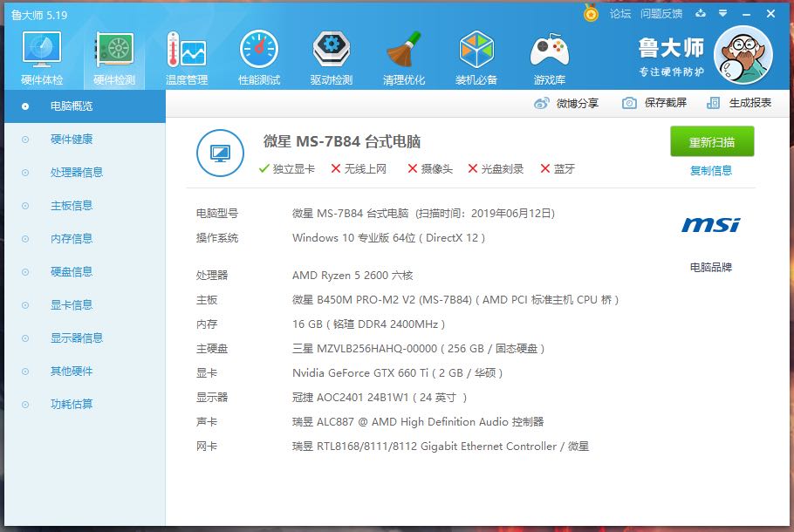
Task: Click the AMD Ryzen 5 2600 六核 value
Action: click(x=353, y=276)
